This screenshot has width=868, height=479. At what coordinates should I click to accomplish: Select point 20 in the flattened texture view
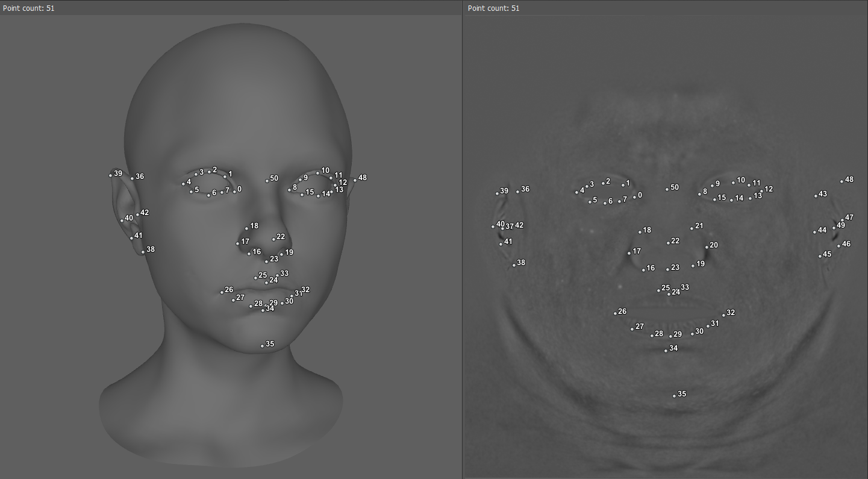click(x=707, y=247)
